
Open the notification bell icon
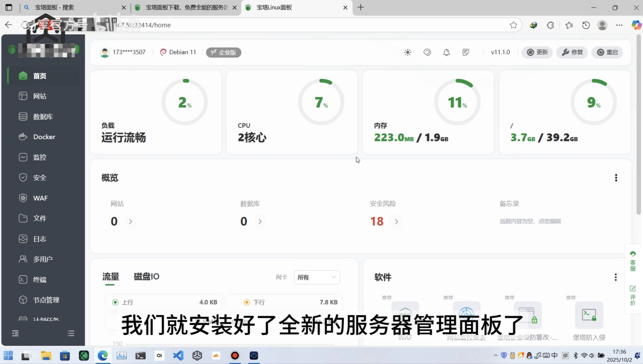click(446, 52)
